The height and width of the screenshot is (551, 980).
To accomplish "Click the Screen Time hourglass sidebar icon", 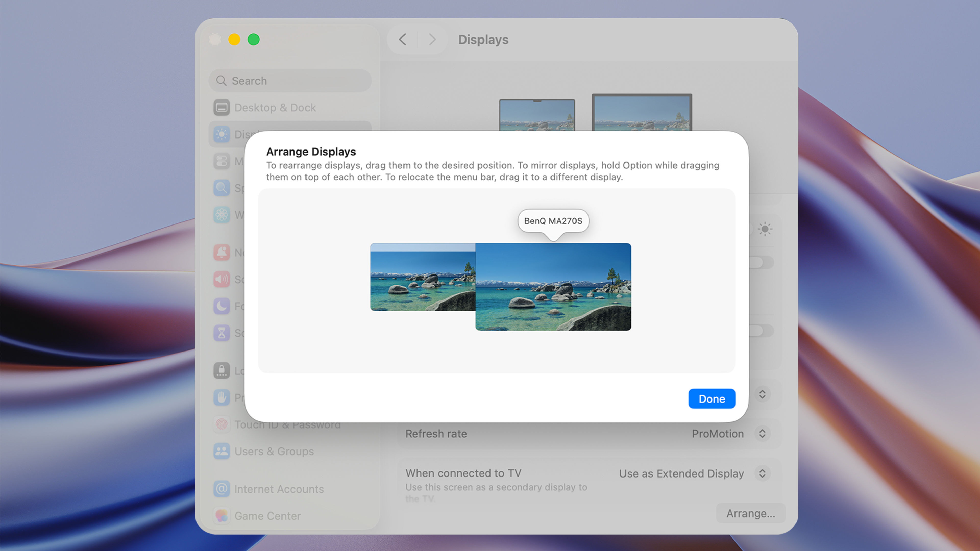I will coord(222,333).
